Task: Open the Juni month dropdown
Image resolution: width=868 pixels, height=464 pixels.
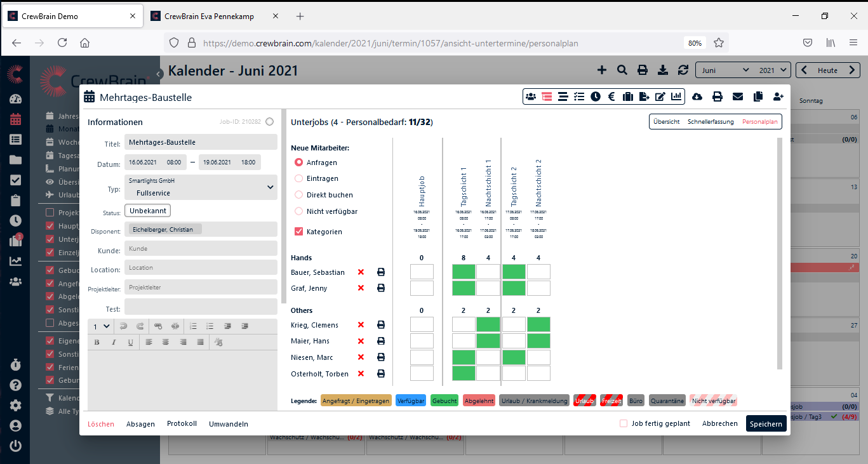Action: coord(724,70)
